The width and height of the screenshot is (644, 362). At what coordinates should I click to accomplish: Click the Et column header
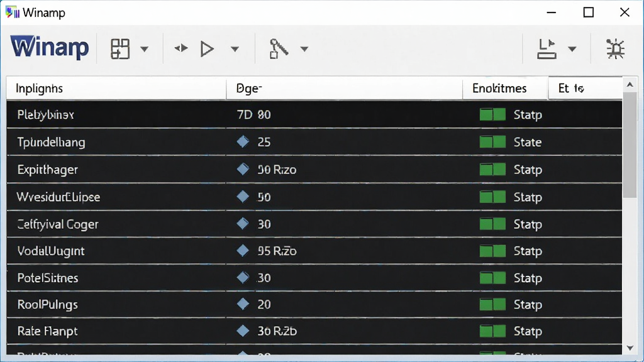[586, 88]
